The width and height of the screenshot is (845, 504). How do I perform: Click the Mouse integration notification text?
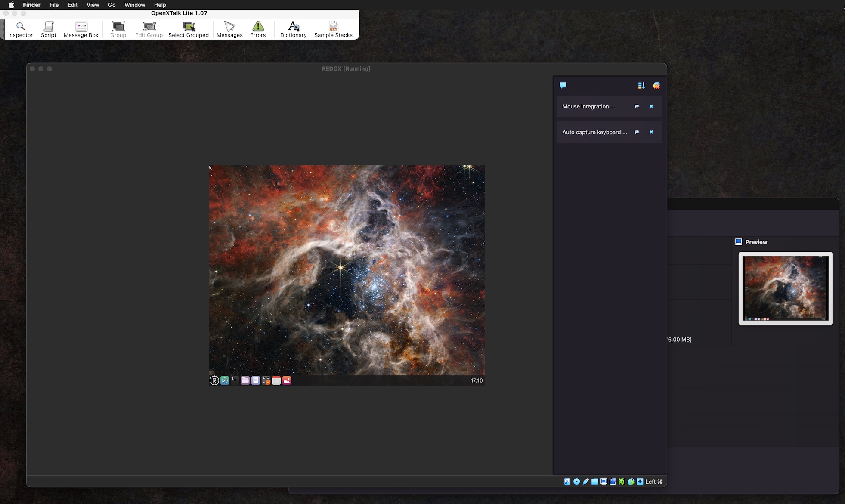pyautogui.click(x=588, y=106)
